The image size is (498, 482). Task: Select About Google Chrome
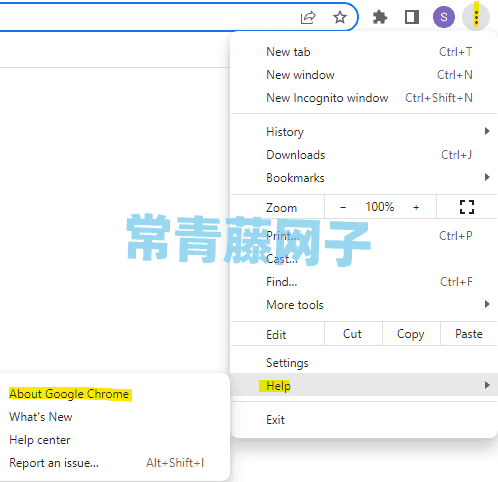(x=115, y=394)
